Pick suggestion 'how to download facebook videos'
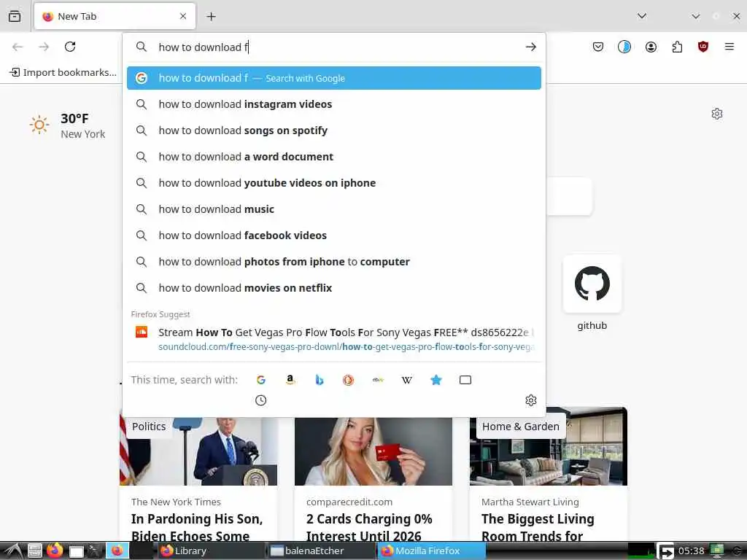747x560 pixels. pyautogui.click(x=334, y=236)
